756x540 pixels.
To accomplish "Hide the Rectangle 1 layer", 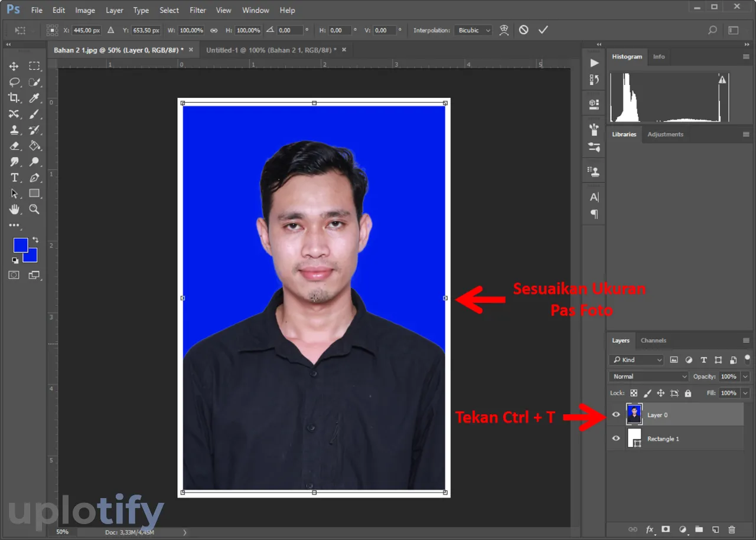I will tap(616, 438).
